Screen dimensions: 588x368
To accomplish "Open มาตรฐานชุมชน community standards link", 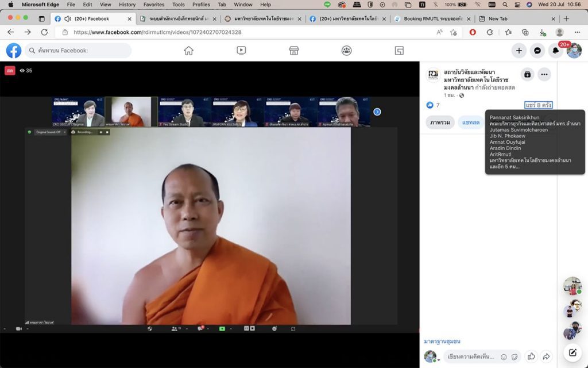I will click(x=442, y=342).
